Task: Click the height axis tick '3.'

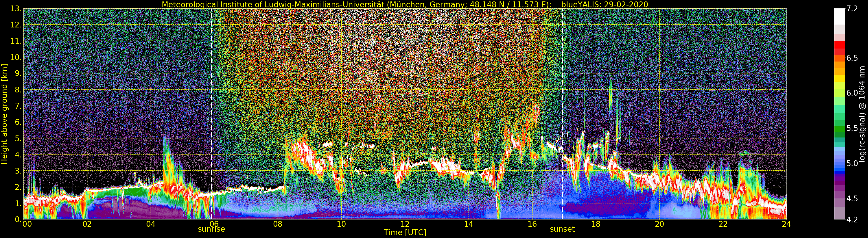Action: tap(18, 171)
